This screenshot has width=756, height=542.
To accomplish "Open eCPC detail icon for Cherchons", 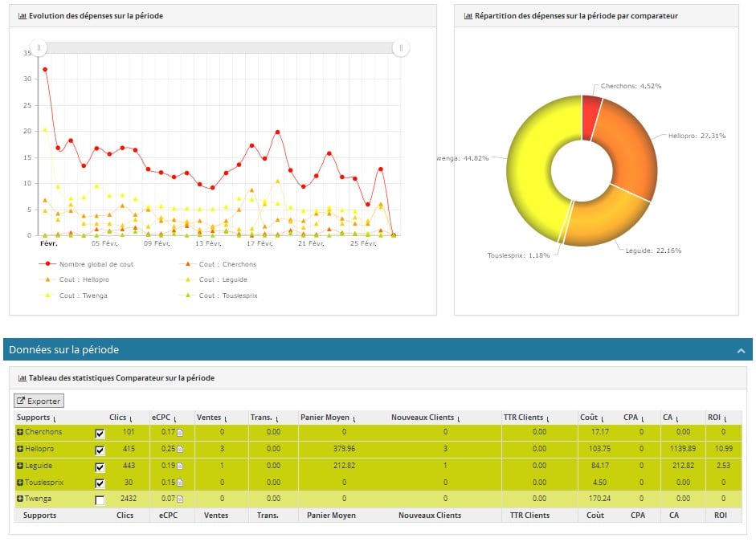I will (x=180, y=433).
